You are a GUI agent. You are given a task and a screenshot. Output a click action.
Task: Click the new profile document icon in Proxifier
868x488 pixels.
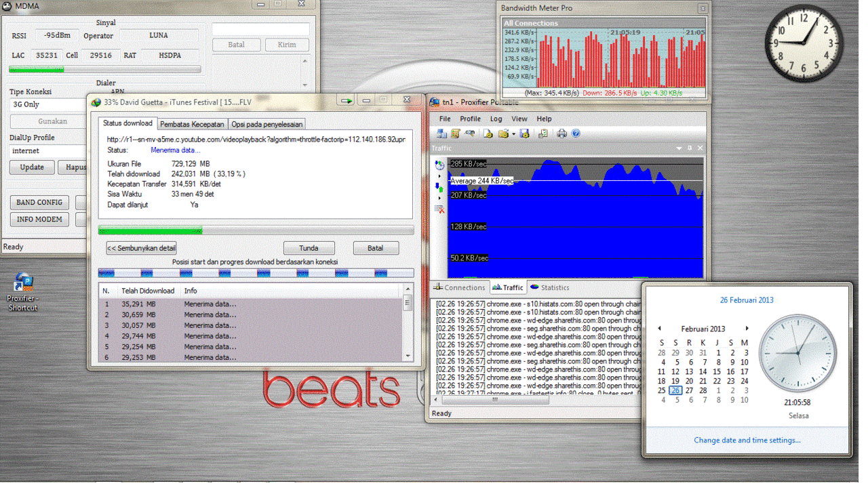488,134
